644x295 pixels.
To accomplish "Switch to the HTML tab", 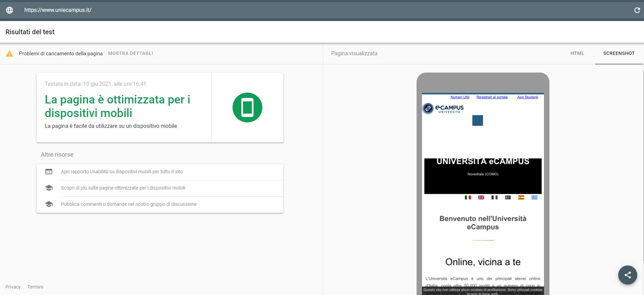I will pos(577,54).
